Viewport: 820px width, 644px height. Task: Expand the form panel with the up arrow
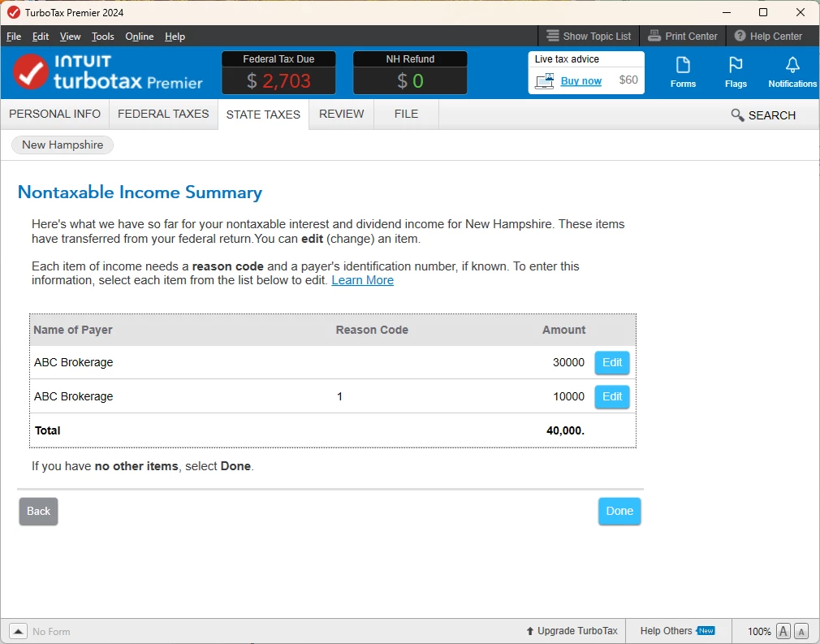18,631
